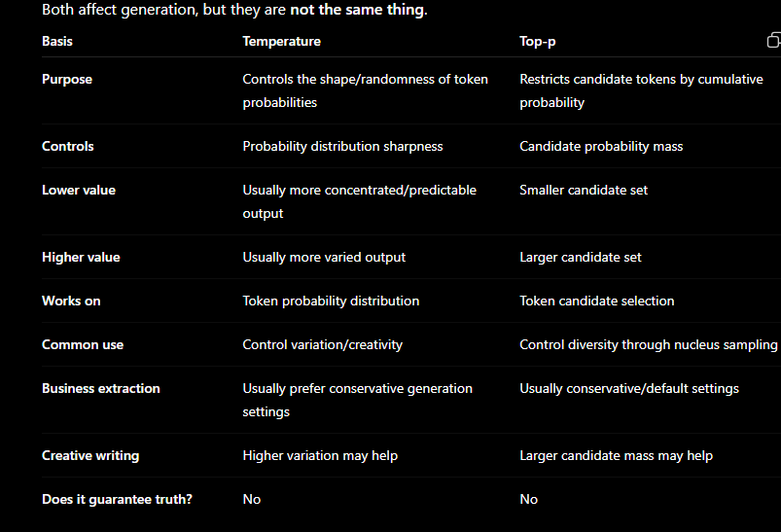Image resolution: width=781 pixels, height=532 pixels.
Task: Click the Basis column header
Action: click(x=57, y=42)
